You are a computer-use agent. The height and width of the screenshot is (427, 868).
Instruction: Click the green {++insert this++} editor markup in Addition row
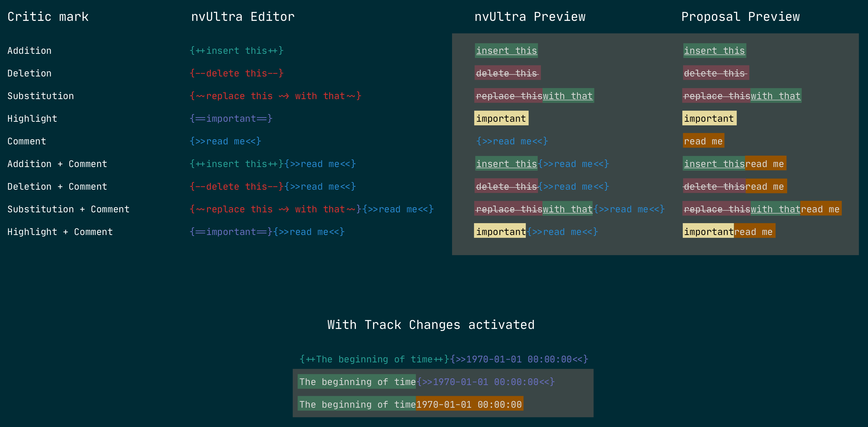[x=236, y=50]
